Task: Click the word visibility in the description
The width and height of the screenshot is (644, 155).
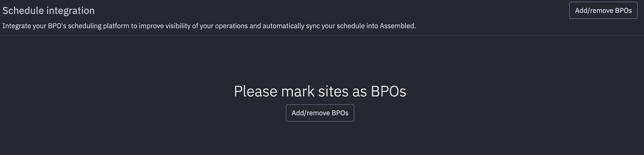Action: pyautogui.click(x=178, y=26)
